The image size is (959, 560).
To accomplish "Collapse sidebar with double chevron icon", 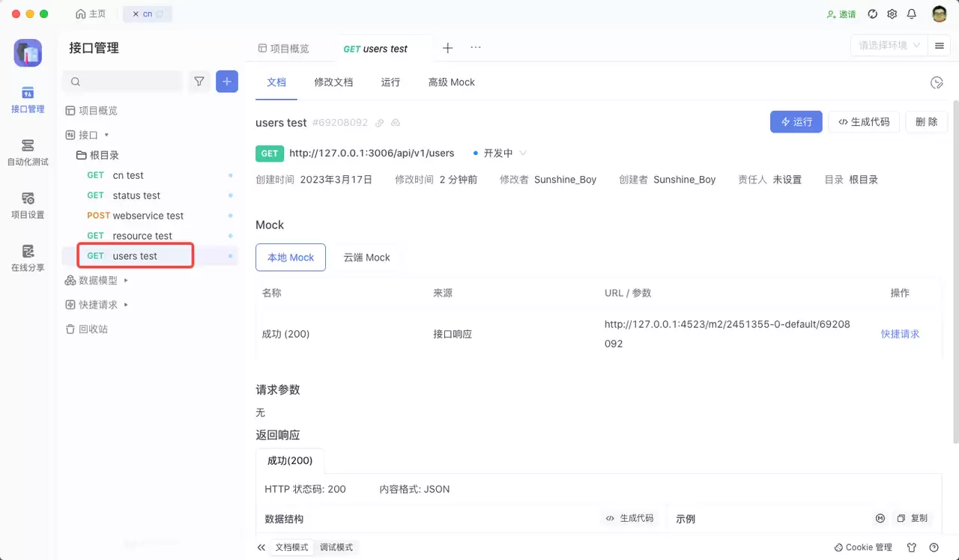I will pyautogui.click(x=261, y=547).
